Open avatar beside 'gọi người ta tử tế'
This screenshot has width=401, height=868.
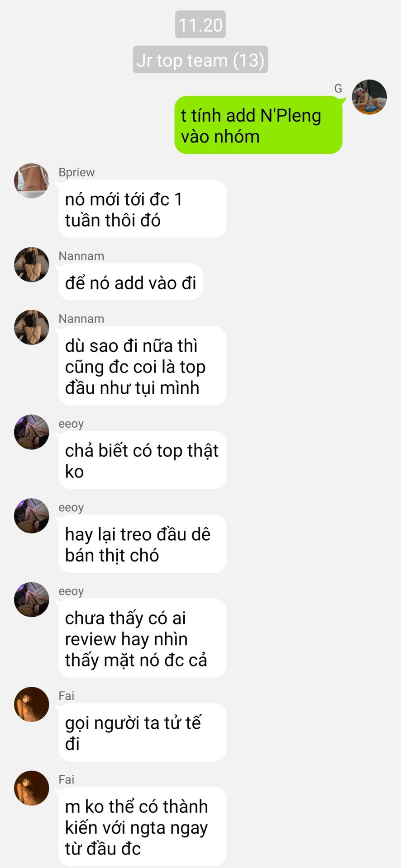[32, 704]
